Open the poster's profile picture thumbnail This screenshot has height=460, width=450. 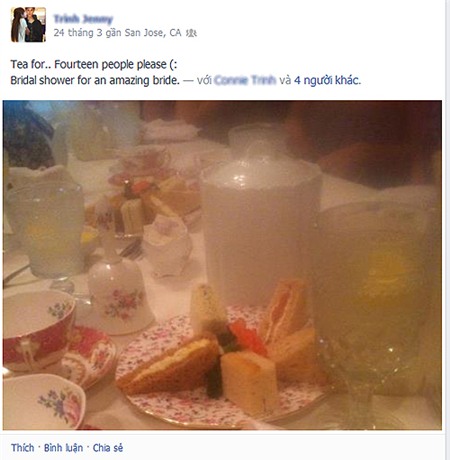click(x=28, y=25)
